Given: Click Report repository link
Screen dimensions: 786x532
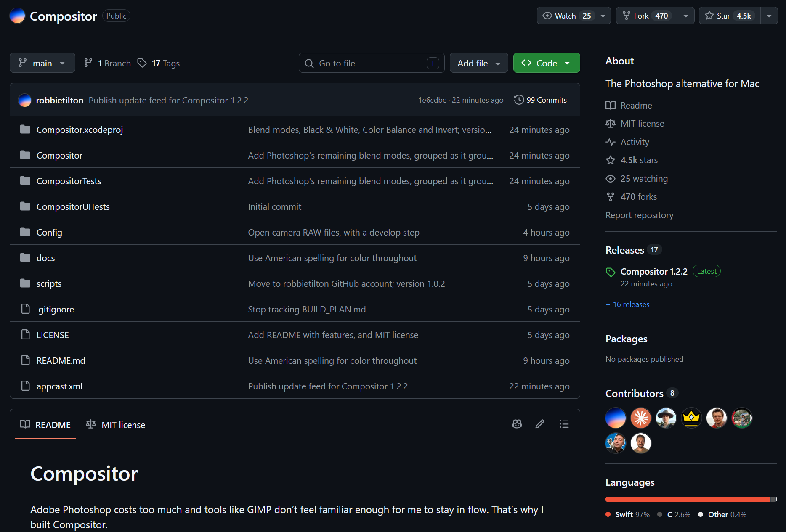Looking at the screenshot, I should coord(639,215).
